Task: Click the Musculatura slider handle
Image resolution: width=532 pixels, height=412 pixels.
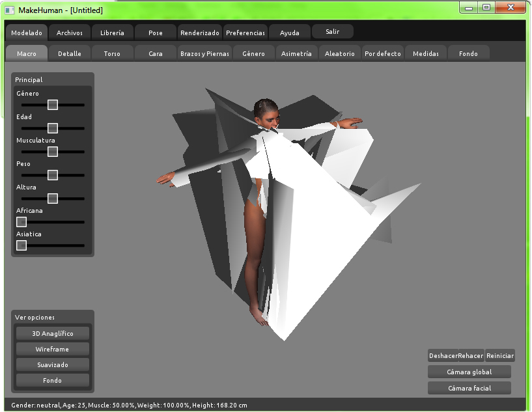Action: pyautogui.click(x=53, y=152)
